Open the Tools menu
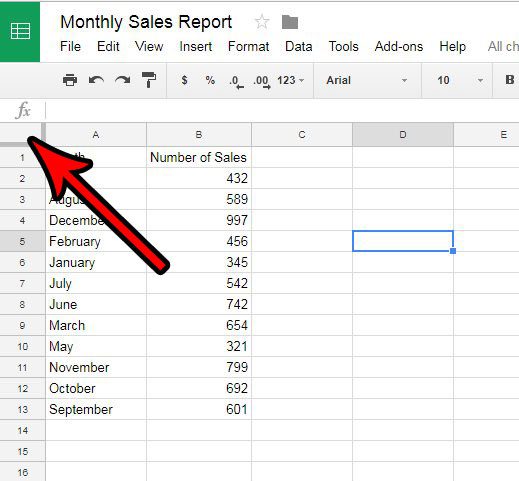 [x=344, y=46]
